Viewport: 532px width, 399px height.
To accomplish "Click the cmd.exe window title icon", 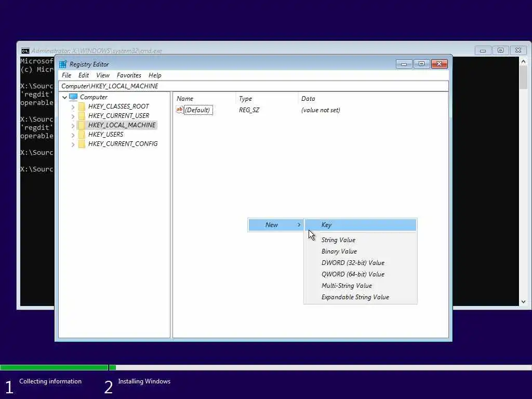I will click(x=25, y=51).
